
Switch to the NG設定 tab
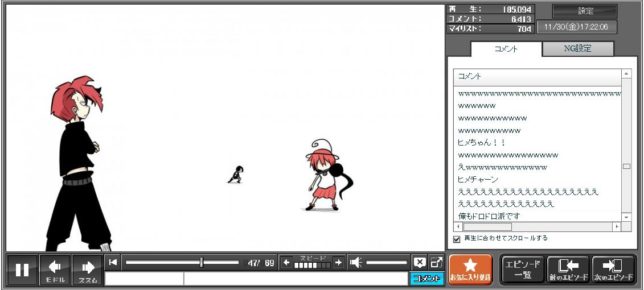577,49
